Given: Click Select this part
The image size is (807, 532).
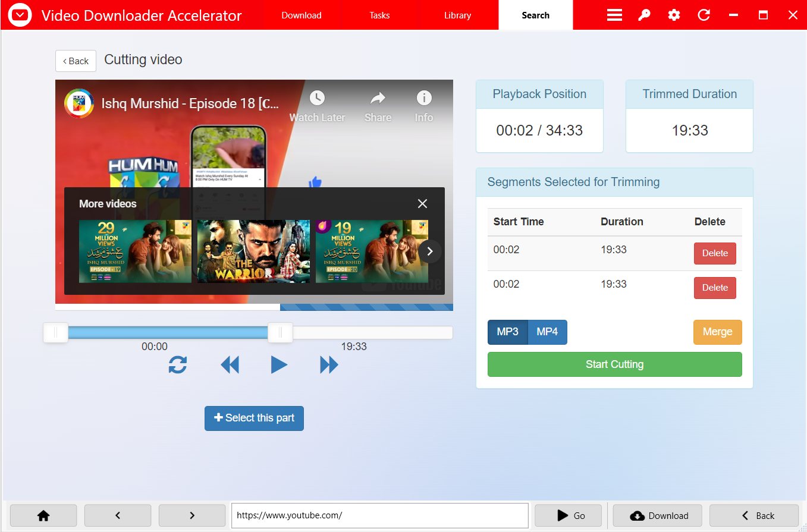Looking at the screenshot, I should pos(254,418).
